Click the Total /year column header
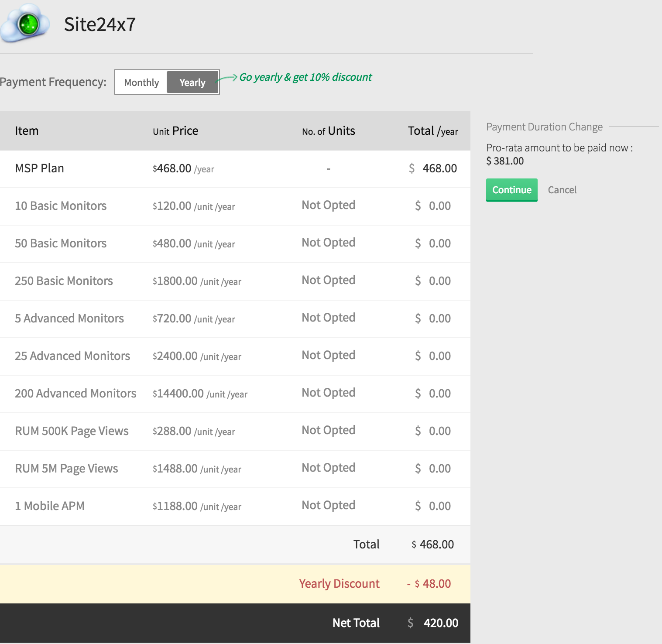Image resolution: width=662 pixels, height=644 pixels. coord(432,130)
